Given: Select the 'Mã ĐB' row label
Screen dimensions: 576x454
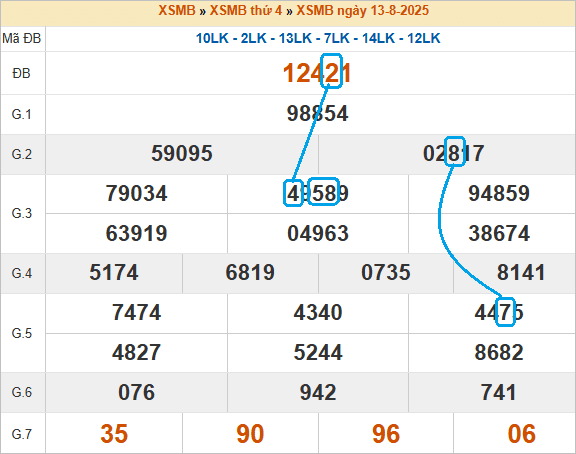Looking at the screenshot, I should (x=22, y=38).
